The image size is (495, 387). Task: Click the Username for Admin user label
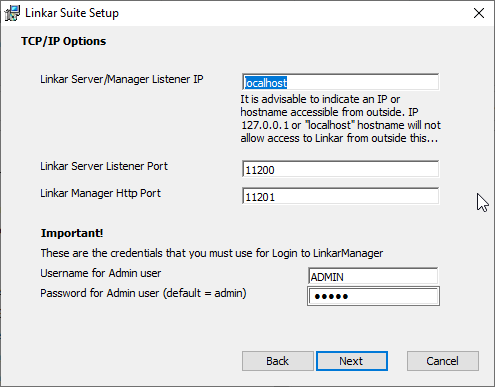(100, 273)
